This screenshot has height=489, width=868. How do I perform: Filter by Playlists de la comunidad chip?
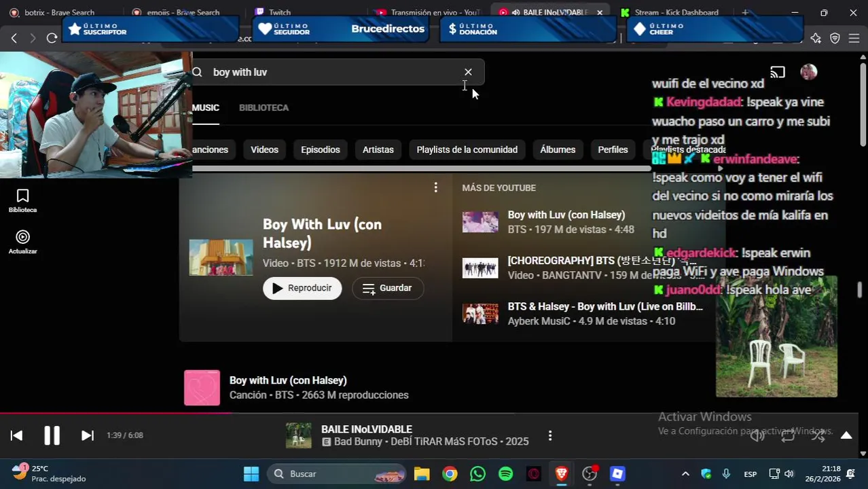click(x=467, y=149)
